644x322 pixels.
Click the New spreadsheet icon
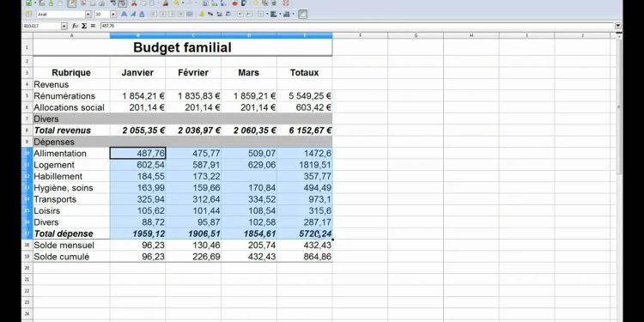pyautogui.click(x=28, y=3)
